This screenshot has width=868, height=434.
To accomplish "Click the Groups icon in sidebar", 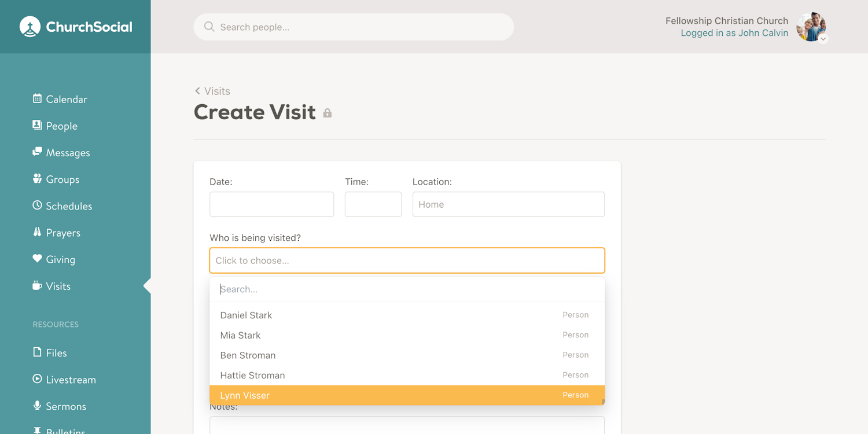I will tap(37, 178).
